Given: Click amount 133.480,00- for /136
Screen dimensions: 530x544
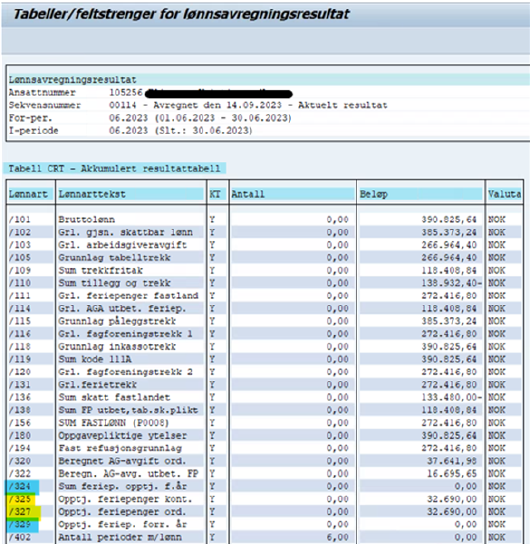Looking at the screenshot, I should click(452, 398).
